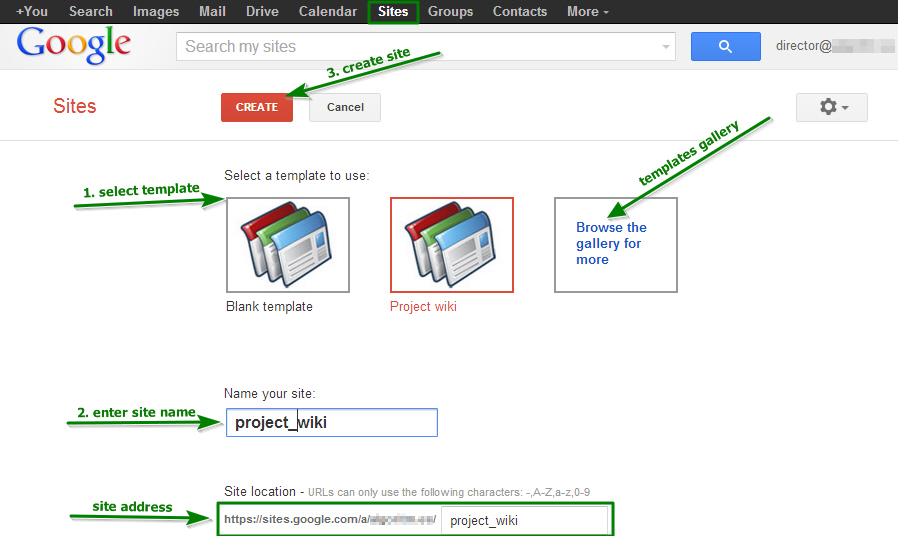Go to Search in top bar
Image resolution: width=898 pixels, height=536 pixels.
[90, 11]
